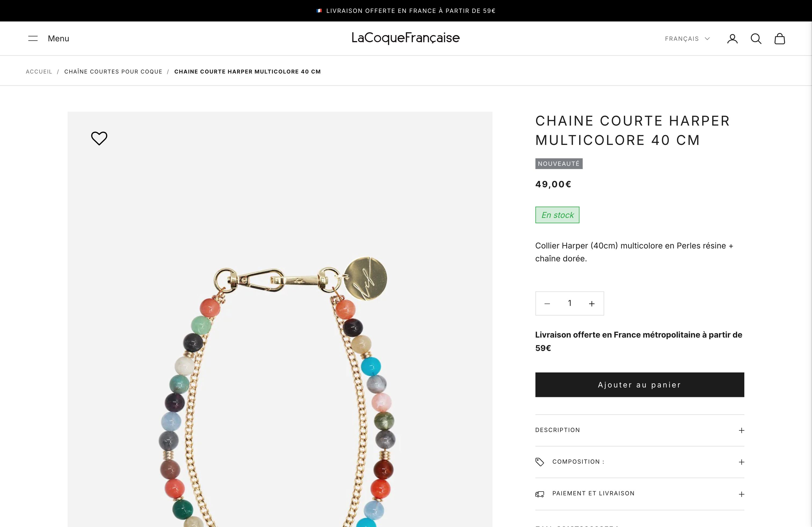Open the shopping bag cart icon

[x=780, y=39]
